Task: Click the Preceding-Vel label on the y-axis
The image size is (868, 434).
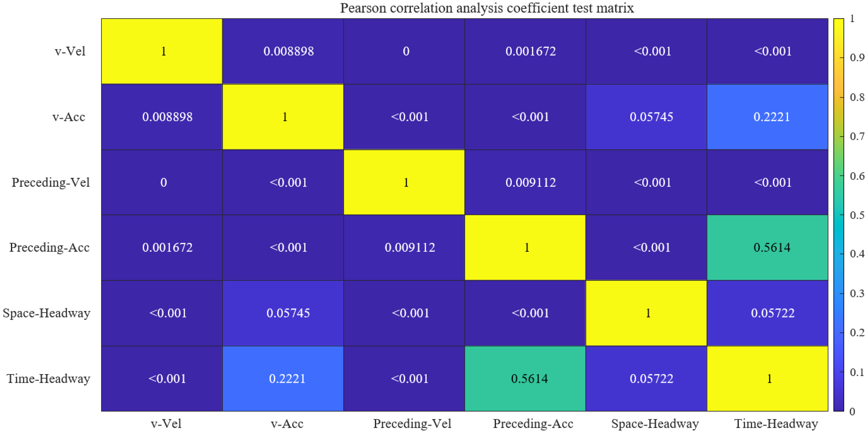Action: 51,182
